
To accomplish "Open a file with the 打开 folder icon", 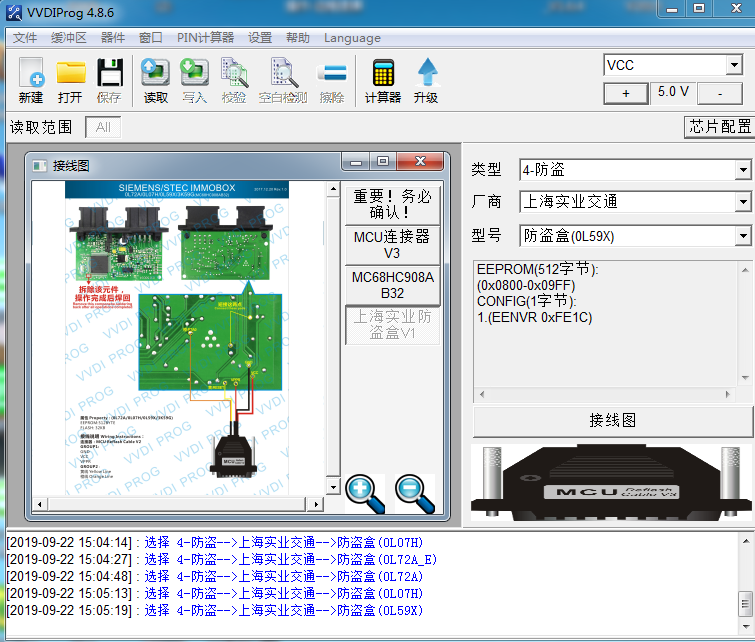I will pos(70,80).
